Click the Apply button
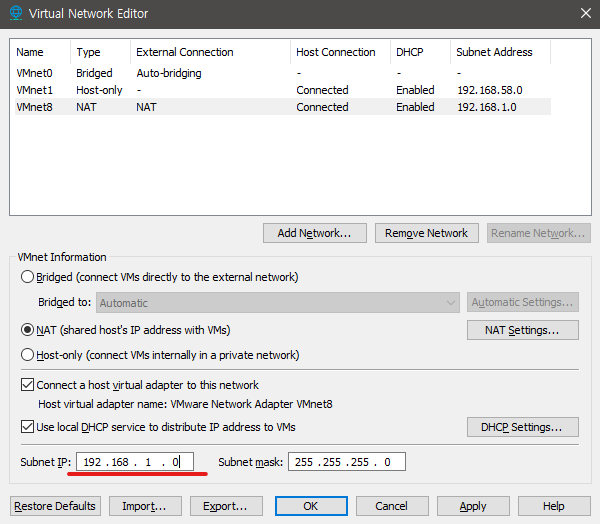Screen dimensions: 600x524 (473, 506)
